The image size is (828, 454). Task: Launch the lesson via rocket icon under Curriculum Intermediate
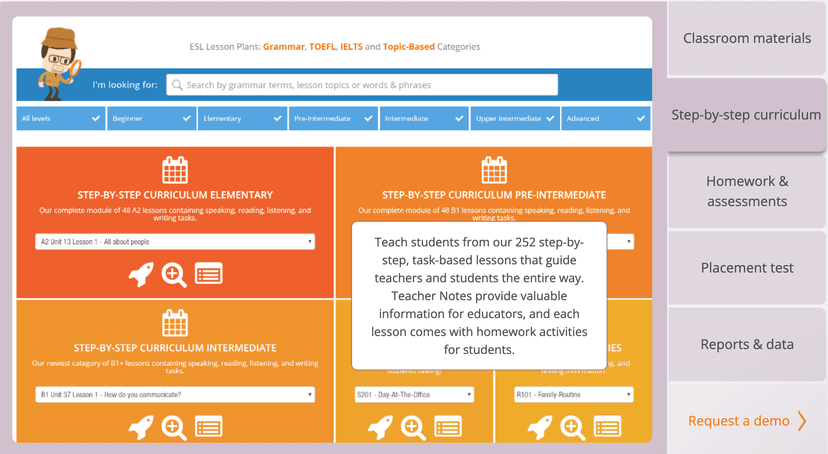coord(141,428)
